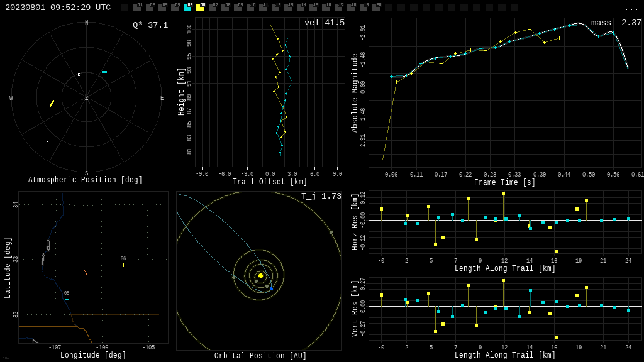
Task: Toggle the yellow station 06 square
Action: click(201, 8)
